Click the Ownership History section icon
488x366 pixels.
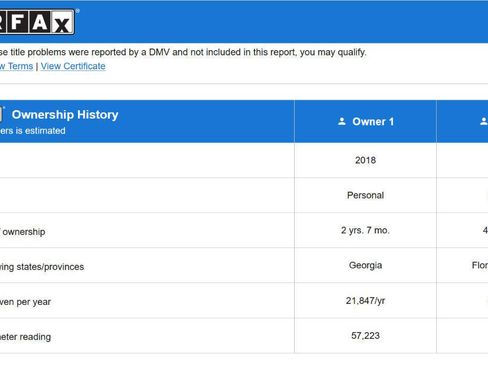pyautogui.click(x=2, y=114)
